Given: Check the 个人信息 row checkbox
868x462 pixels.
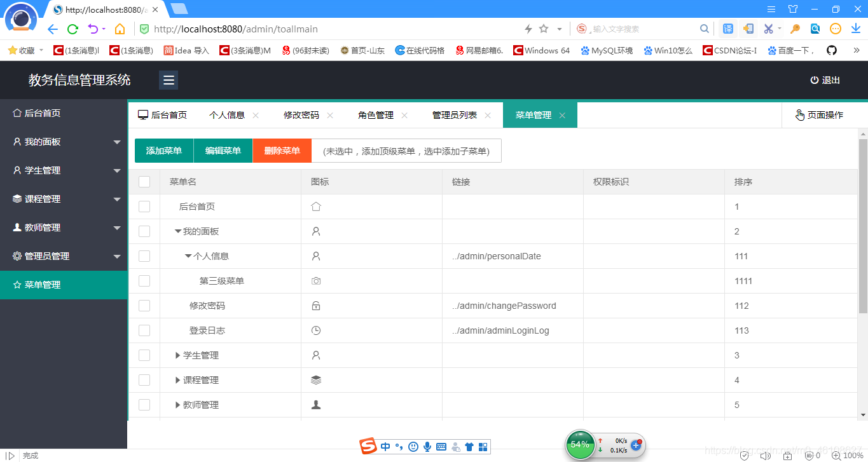Looking at the screenshot, I should click(x=144, y=256).
